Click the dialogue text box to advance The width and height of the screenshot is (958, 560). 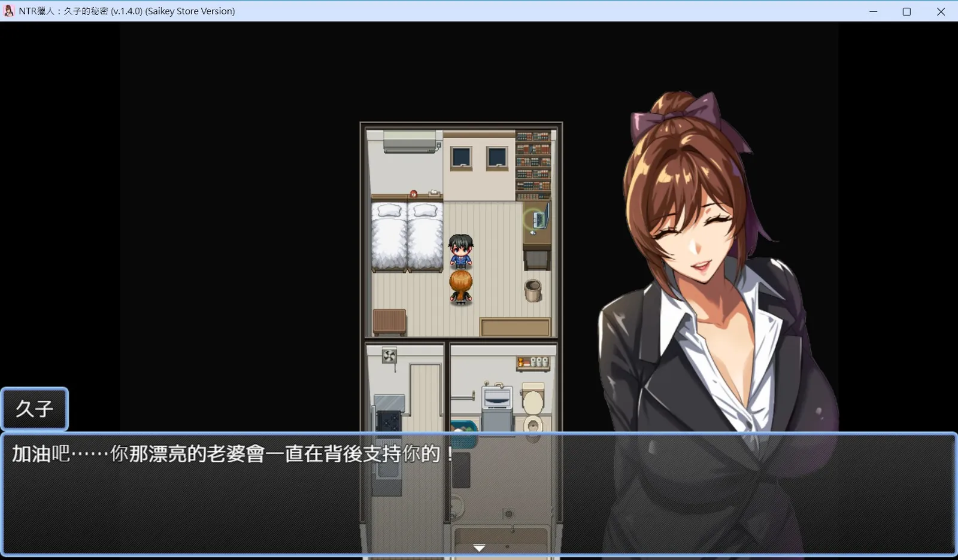coord(479,494)
